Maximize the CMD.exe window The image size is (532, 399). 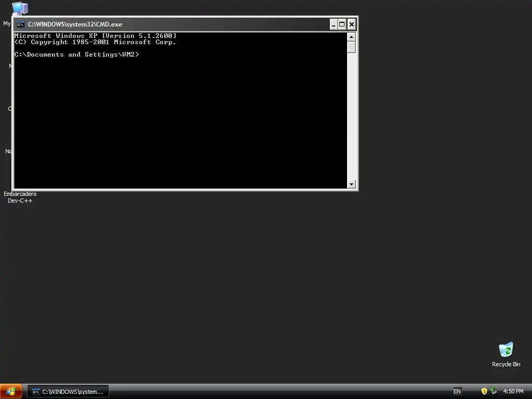coord(342,24)
